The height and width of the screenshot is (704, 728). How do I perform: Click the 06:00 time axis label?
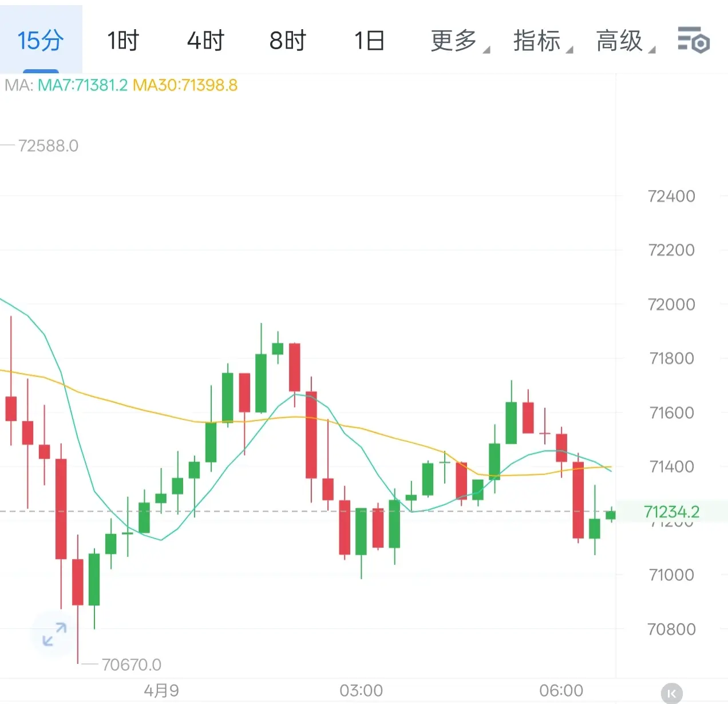[x=561, y=691]
